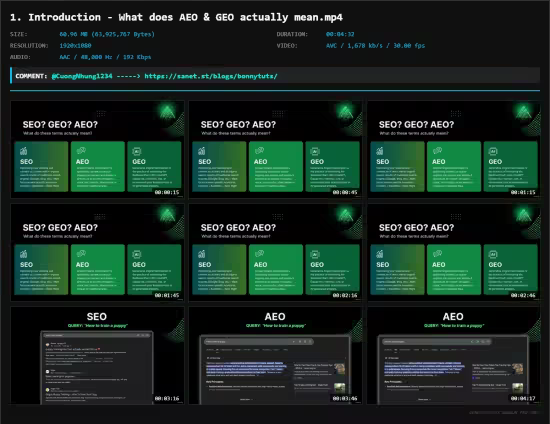Image resolution: width=550 pixels, height=424 pixels.
Task: Click the file size value 60.96 MB
Action: 107,34
